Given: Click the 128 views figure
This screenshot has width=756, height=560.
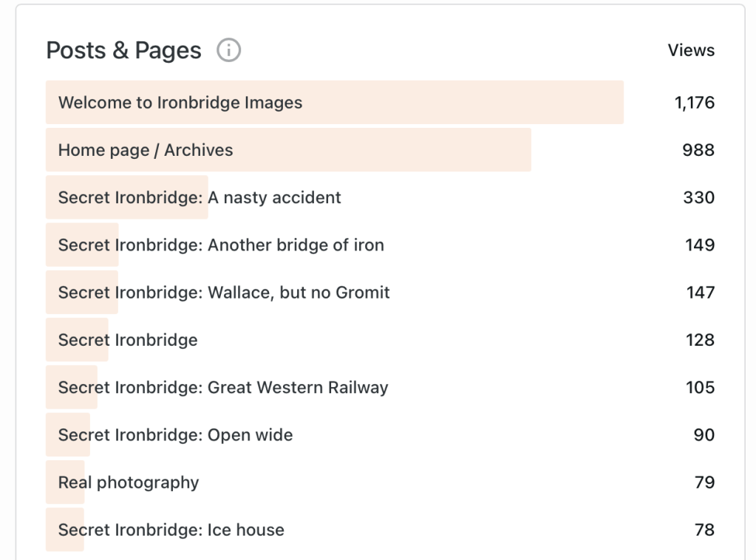Looking at the screenshot, I should point(700,340).
